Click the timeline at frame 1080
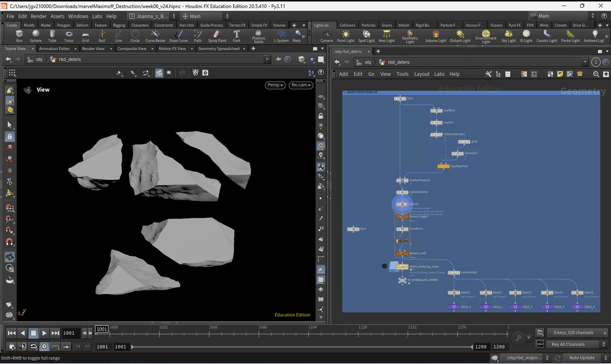This screenshot has width=611, height=364. [x=259, y=333]
